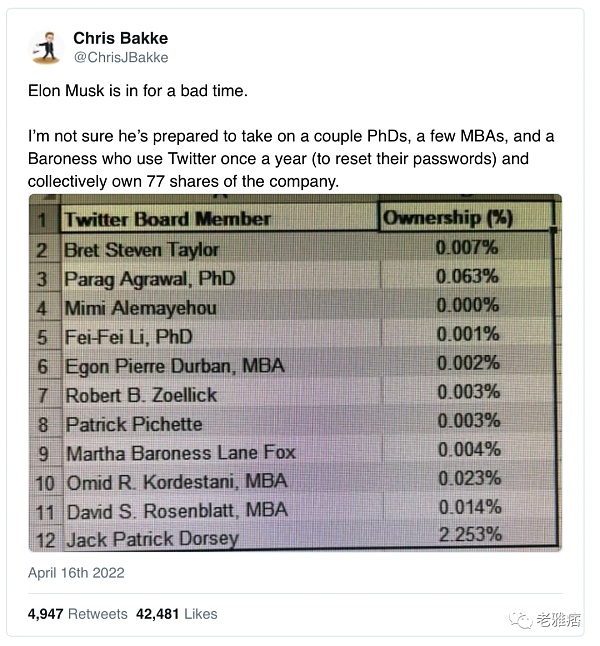Click the 2.253% ownership cell
The height and width of the screenshot is (646, 600).
[470, 535]
